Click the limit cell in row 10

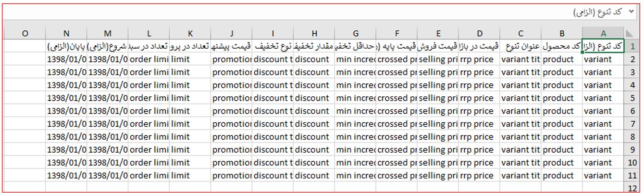190,162
